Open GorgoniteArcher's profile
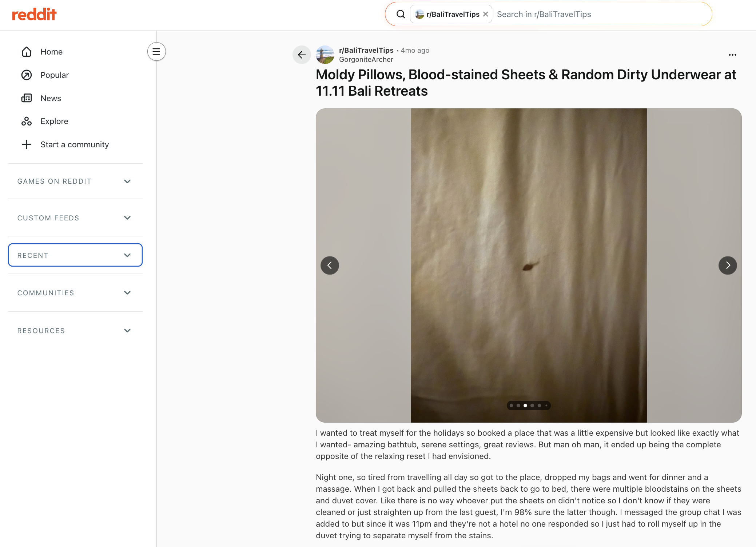 (366, 59)
